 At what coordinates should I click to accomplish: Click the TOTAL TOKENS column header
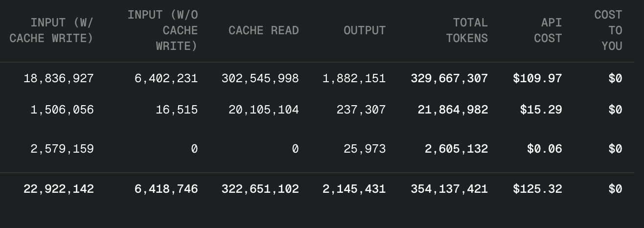(x=467, y=30)
